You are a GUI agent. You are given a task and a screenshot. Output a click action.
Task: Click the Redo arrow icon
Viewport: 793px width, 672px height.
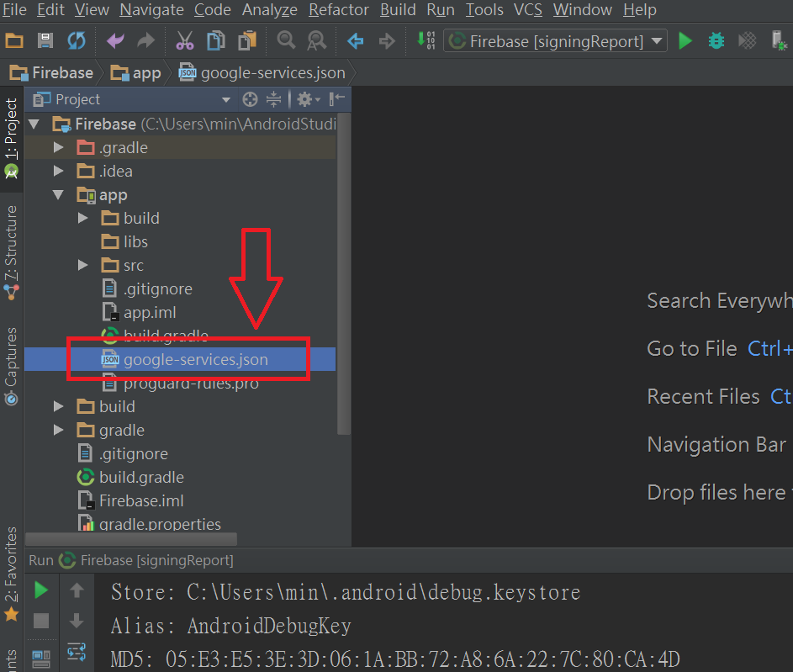click(146, 40)
